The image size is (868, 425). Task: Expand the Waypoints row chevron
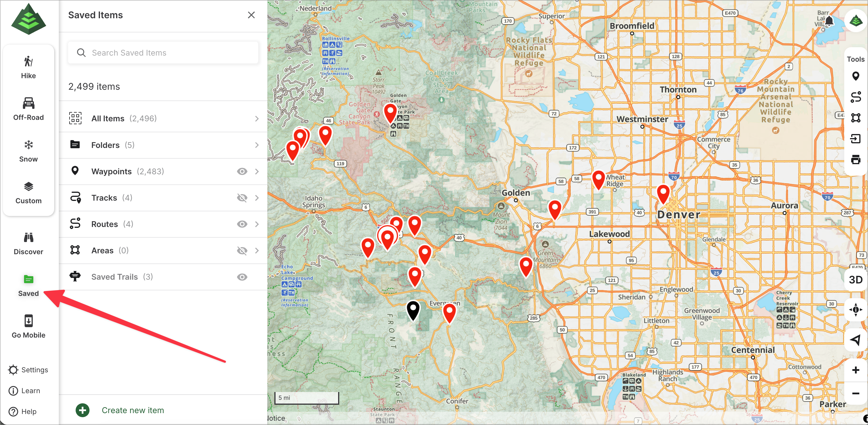(257, 171)
